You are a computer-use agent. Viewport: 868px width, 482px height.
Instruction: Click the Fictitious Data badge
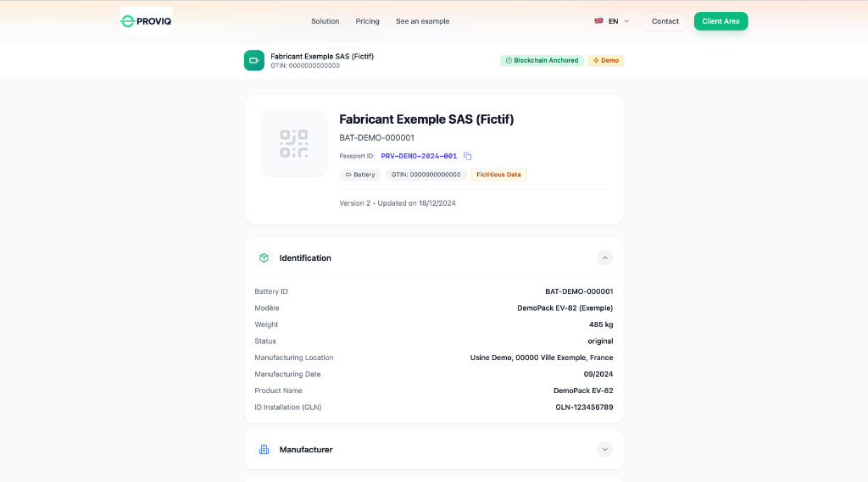(498, 175)
